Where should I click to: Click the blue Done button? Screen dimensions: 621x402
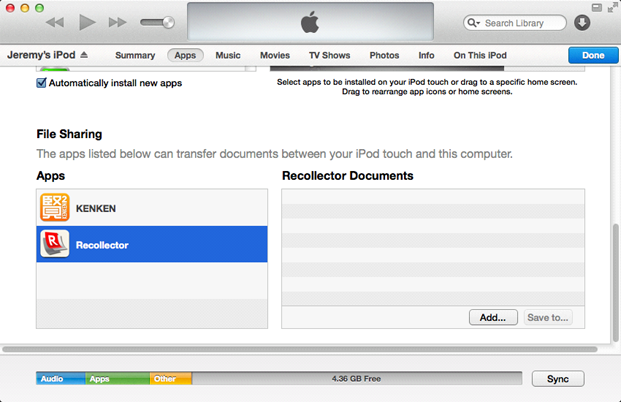coord(593,55)
